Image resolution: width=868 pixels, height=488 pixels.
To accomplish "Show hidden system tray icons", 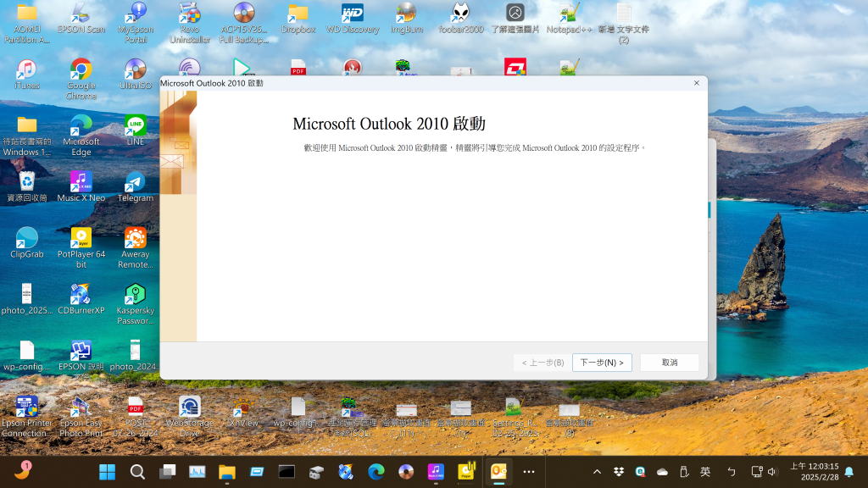I will [597, 472].
